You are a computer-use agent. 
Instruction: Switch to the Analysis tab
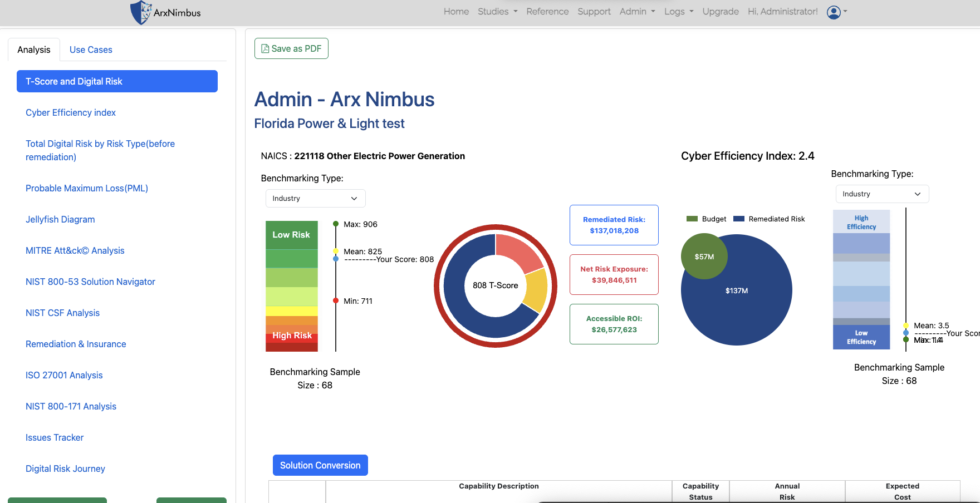pyautogui.click(x=34, y=50)
